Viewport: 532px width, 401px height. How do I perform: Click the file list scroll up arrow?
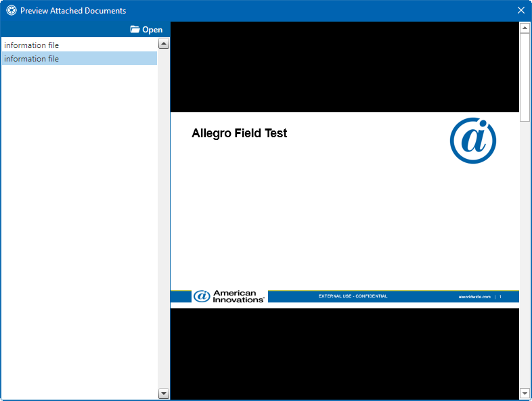coord(164,43)
